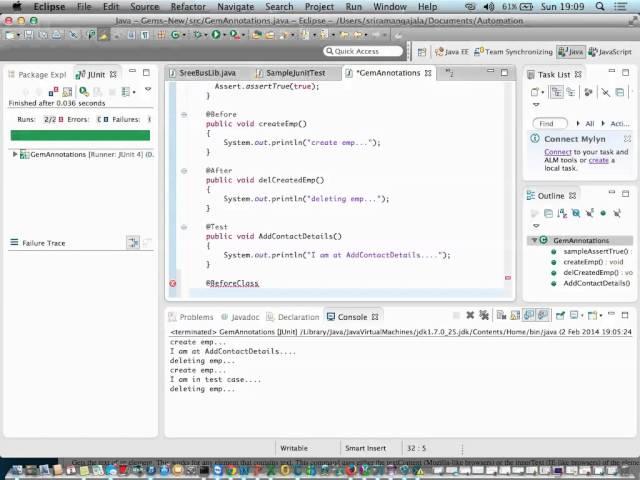
Task: Close the Connect Mylyn notice
Action: click(627, 138)
